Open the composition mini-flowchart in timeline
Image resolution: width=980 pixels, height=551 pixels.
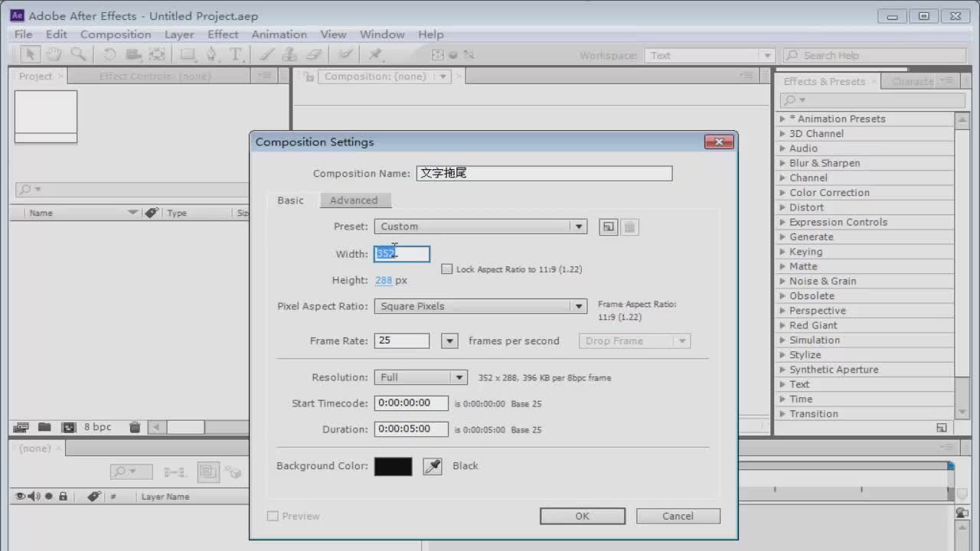tap(175, 472)
